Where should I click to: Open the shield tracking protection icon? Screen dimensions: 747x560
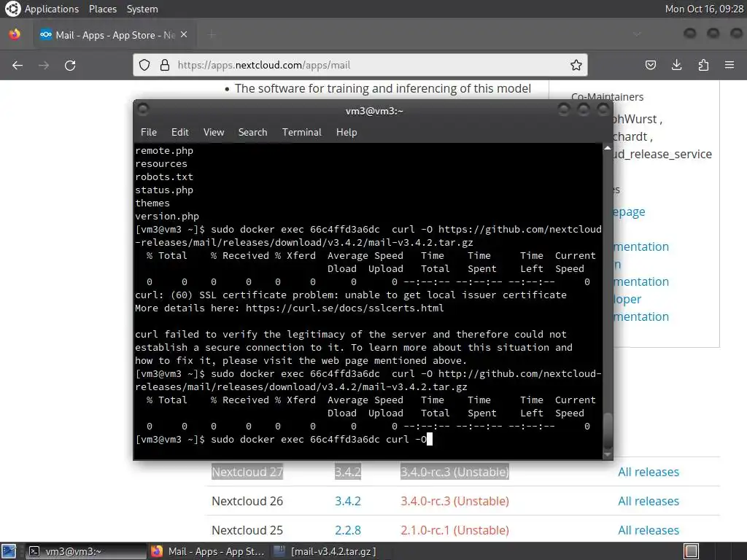pyautogui.click(x=144, y=65)
